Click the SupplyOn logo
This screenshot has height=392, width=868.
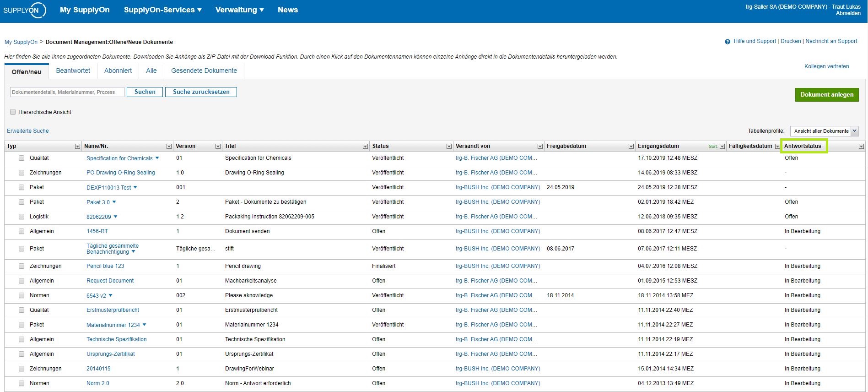24,10
